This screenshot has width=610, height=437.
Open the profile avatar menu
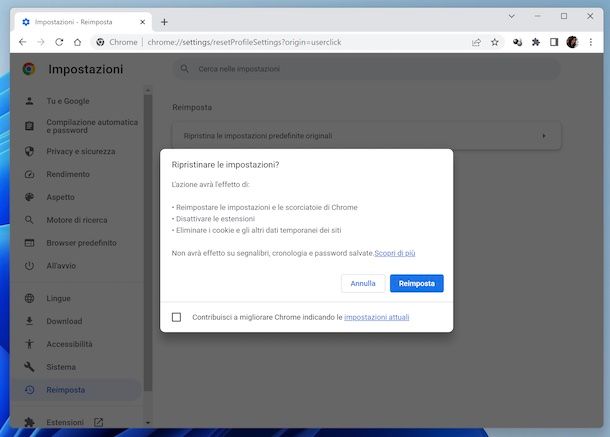[572, 42]
